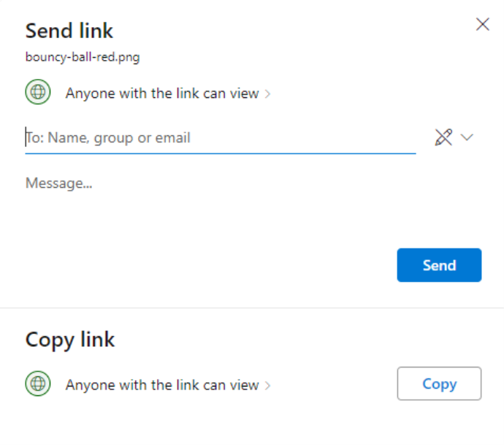Focus the 'To: Name, group or email' field
This screenshot has height=445, width=504.
point(221,137)
